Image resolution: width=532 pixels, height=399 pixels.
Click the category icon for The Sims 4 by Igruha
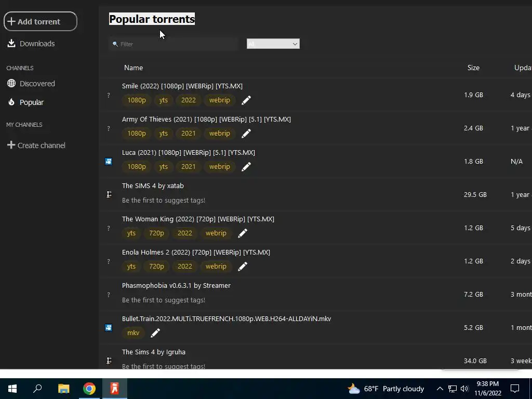[x=109, y=361]
